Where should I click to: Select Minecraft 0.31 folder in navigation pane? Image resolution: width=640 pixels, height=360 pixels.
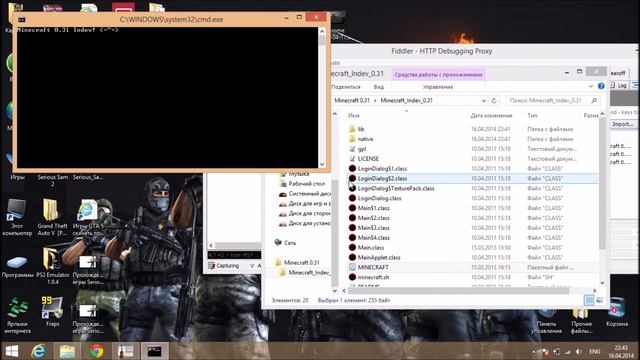click(x=302, y=262)
